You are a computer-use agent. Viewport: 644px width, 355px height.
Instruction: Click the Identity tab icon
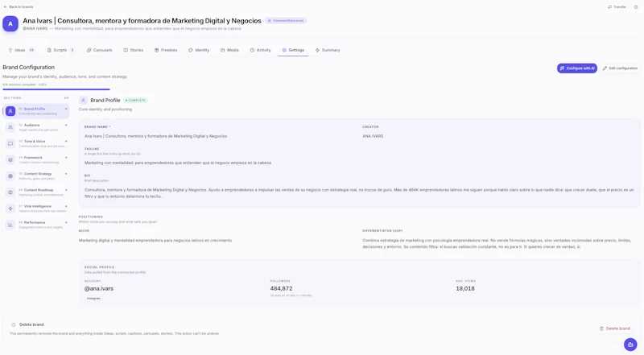click(x=191, y=50)
